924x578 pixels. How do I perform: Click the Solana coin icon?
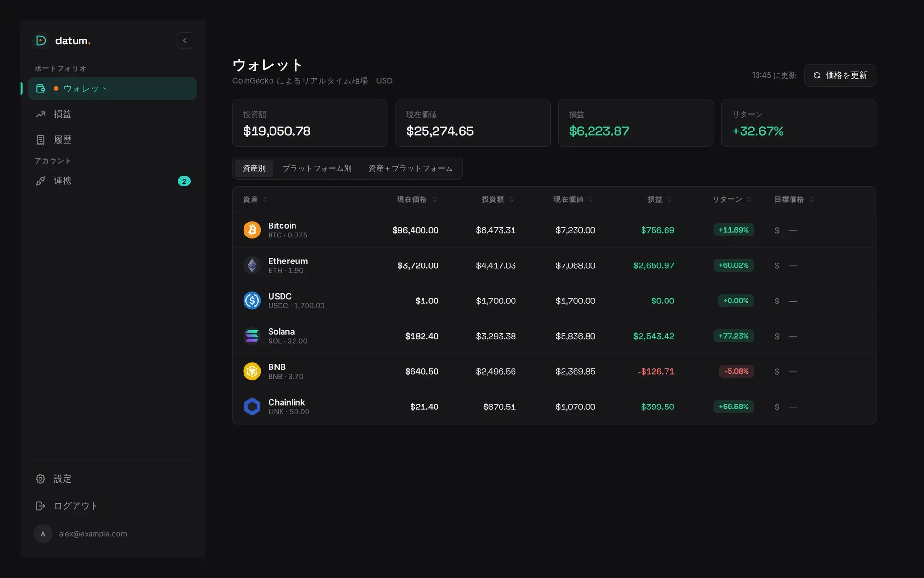[252, 336]
